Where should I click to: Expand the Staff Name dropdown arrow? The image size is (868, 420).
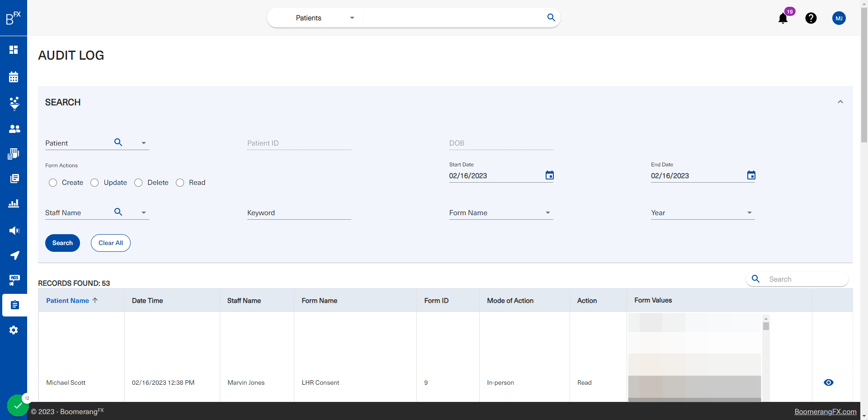[144, 213]
